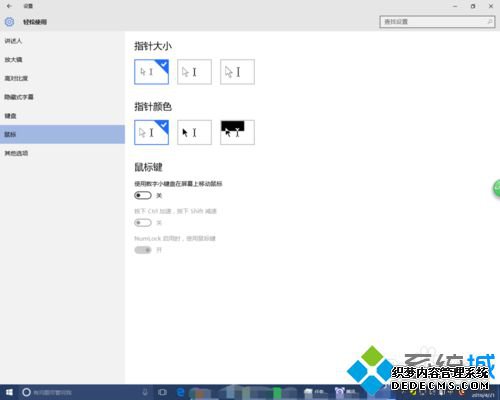Viewport: 500px width, 400px height.
Task: Open the Windows Start menu
Action: [9, 392]
